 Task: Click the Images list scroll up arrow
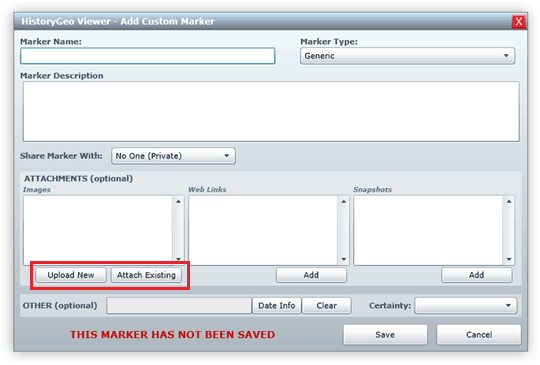click(178, 201)
